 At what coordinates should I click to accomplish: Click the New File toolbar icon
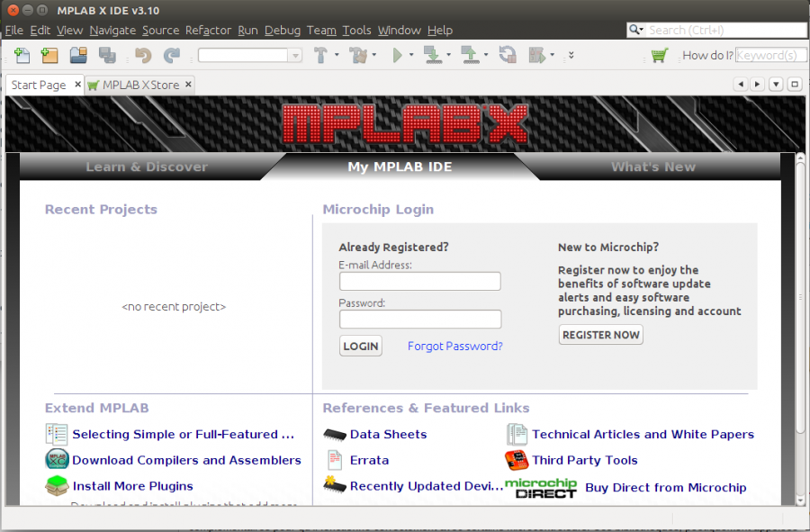tap(22, 55)
